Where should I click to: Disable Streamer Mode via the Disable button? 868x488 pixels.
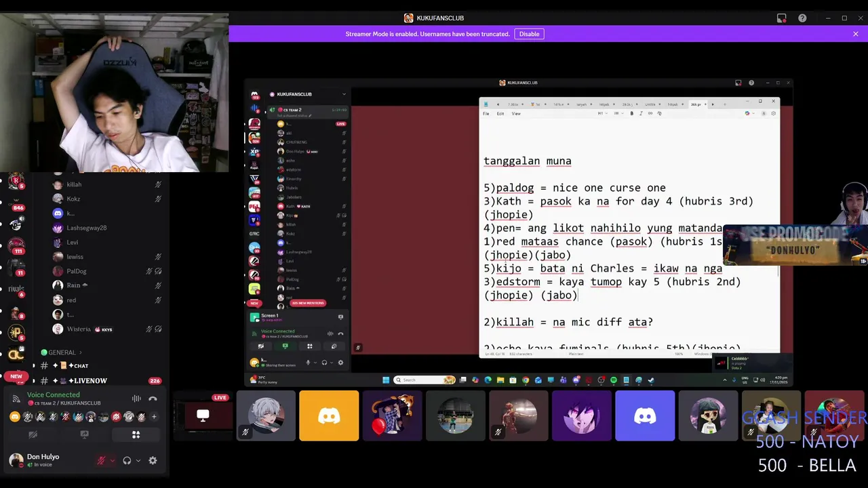pos(529,34)
